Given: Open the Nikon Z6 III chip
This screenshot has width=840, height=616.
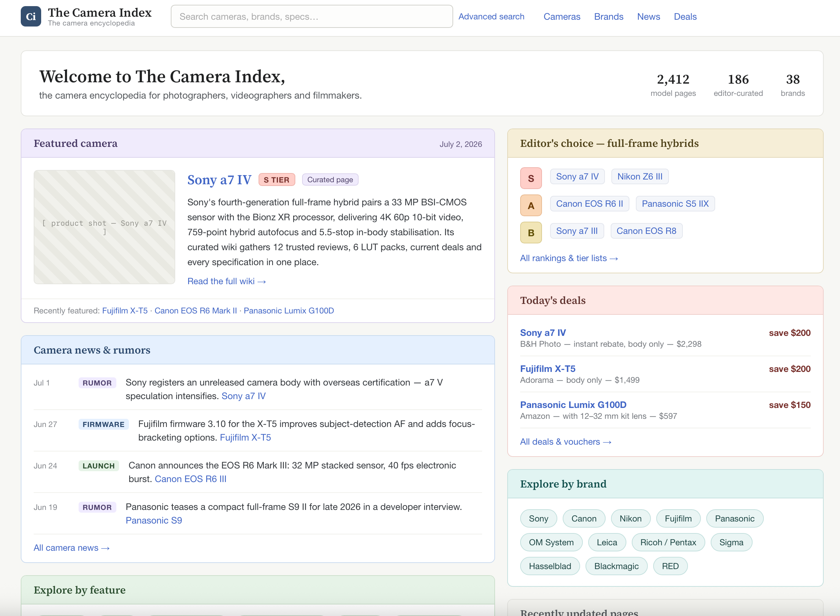Looking at the screenshot, I should pos(640,176).
